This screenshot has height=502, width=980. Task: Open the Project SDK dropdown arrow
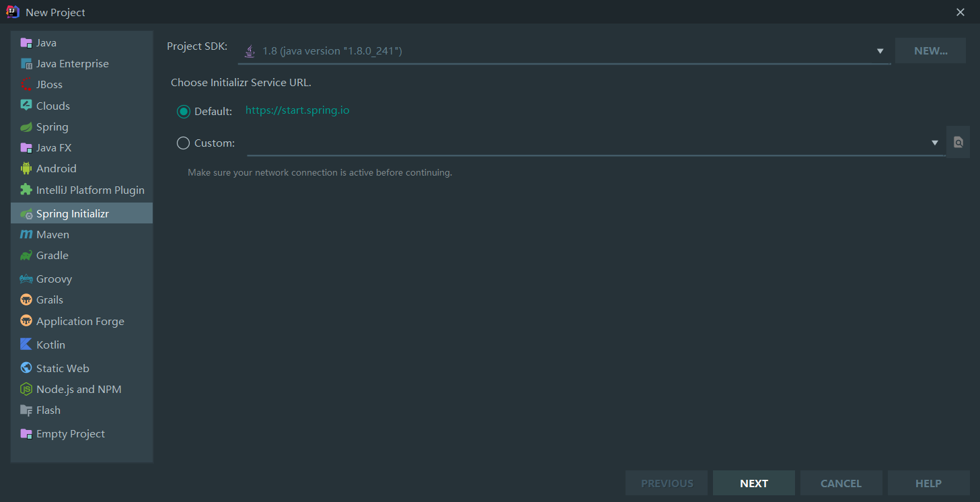click(880, 51)
